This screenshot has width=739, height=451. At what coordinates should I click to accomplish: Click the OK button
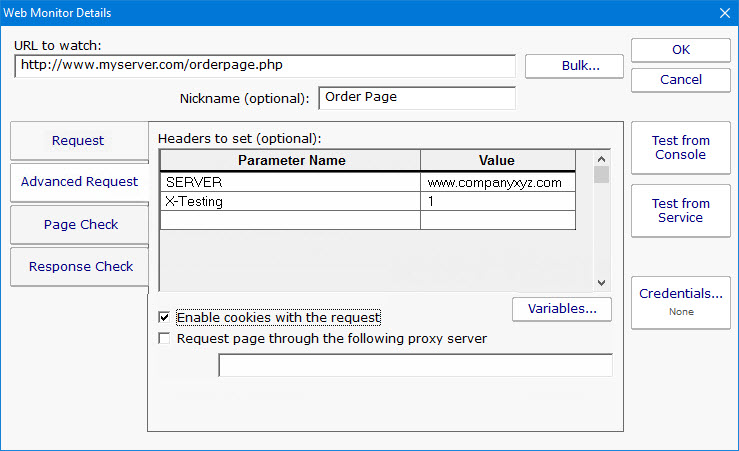[680, 50]
